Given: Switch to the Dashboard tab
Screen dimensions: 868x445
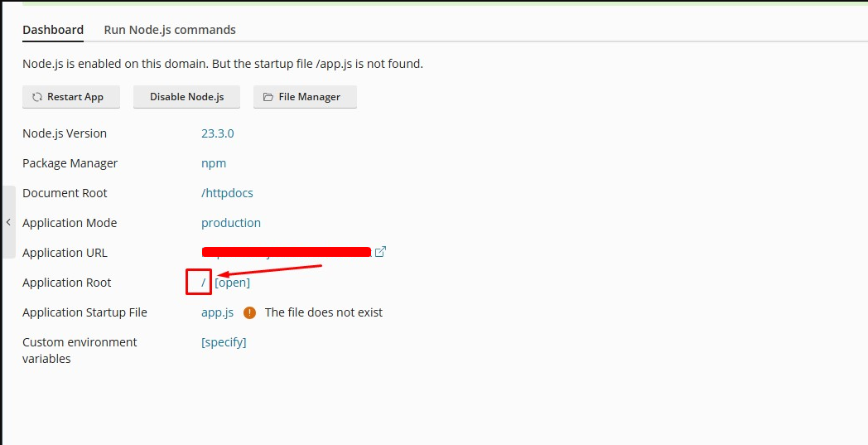Looking at the screenshot, I should (53, 30).
